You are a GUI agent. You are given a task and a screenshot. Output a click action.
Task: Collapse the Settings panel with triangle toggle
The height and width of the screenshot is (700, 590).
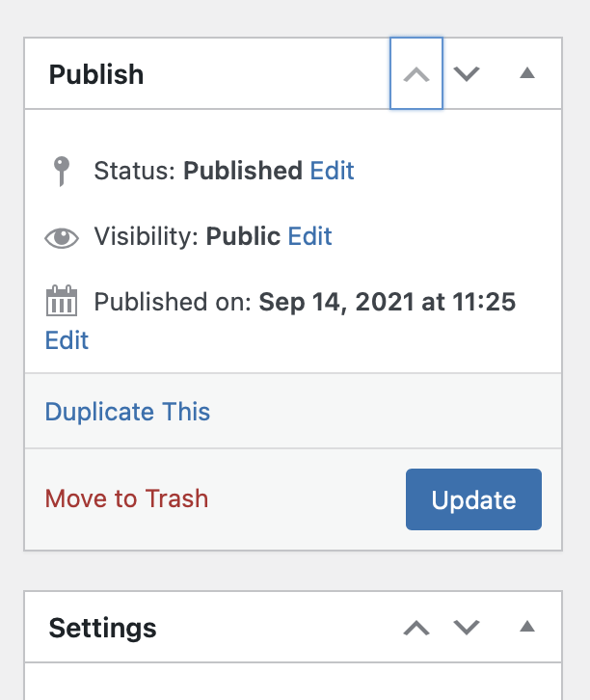[526, 627]
